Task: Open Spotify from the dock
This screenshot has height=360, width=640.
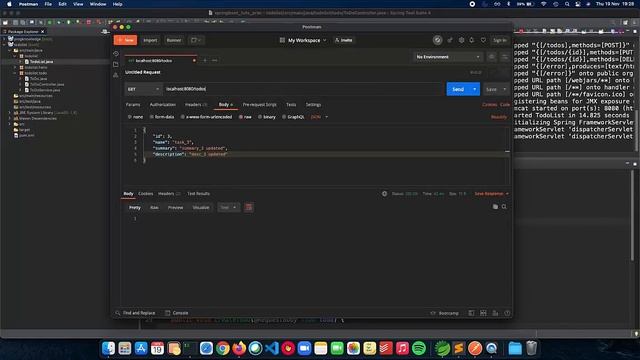Action: (x=418, y=348)
